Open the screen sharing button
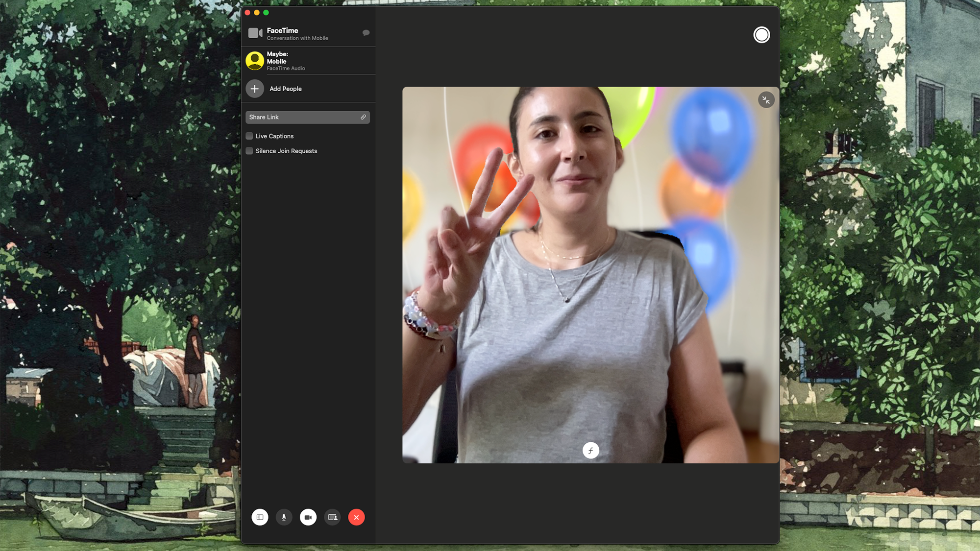 pyautogui.click(x=332, y=517)
